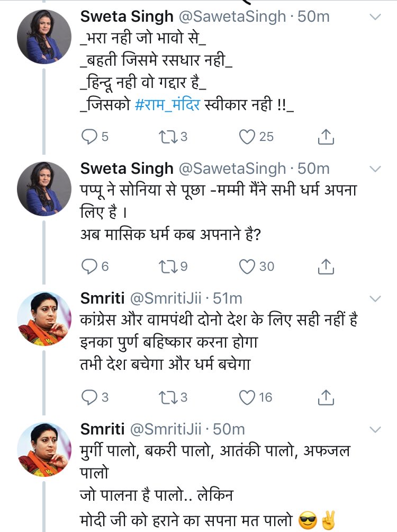Like the tweet with 25 likes
Screen dimensions: 397x532
coord(247,137)
